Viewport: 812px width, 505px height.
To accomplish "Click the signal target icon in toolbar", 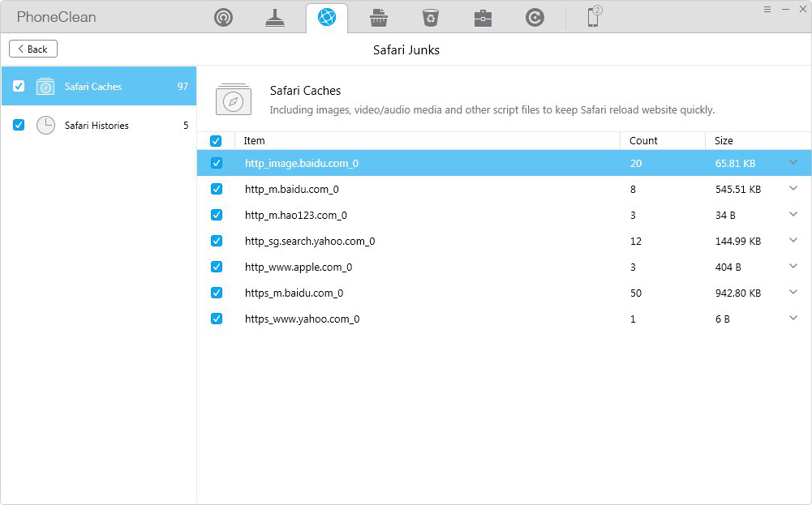I will [223, 18].
